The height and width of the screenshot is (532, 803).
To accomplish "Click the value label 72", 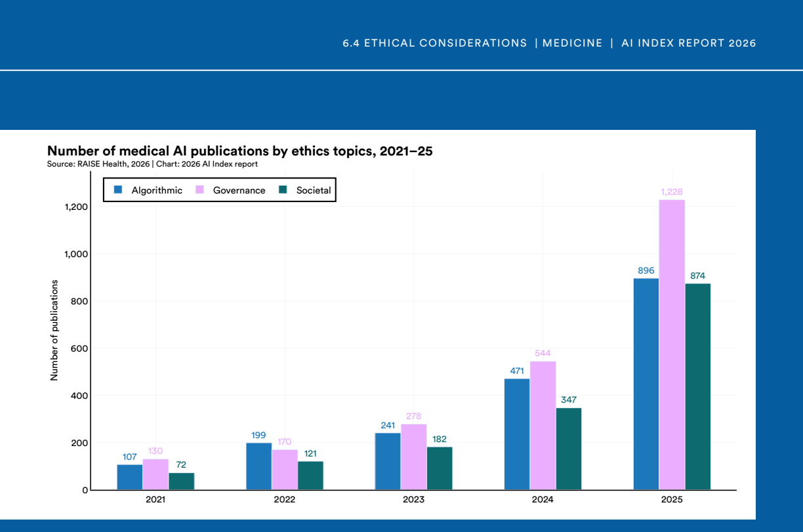I will (181, 464).
